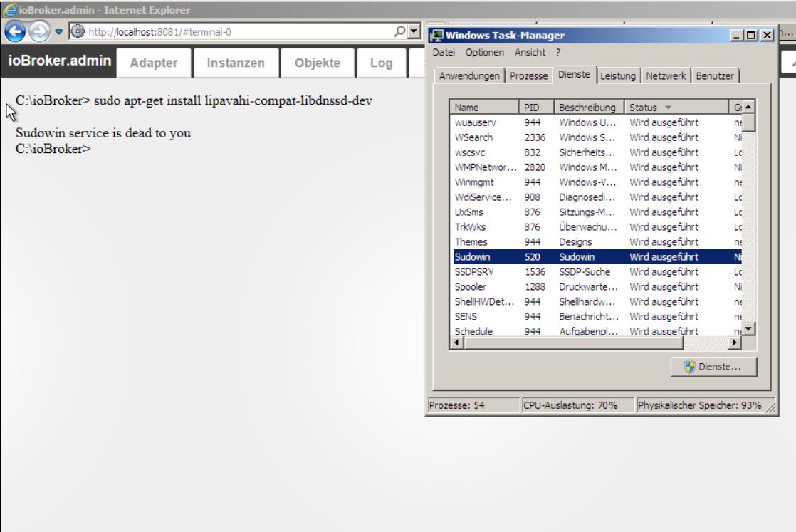Select the Spooler service row
This screenshot has height=532, width=796.
click(x=597, y=287)
